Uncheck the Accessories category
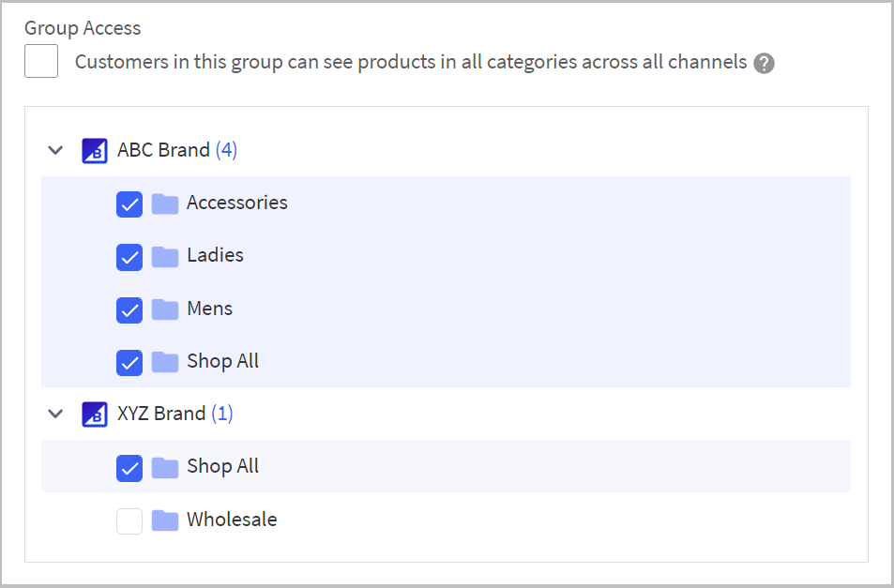Screen dimensions: 894x588 tap(129, 204)
